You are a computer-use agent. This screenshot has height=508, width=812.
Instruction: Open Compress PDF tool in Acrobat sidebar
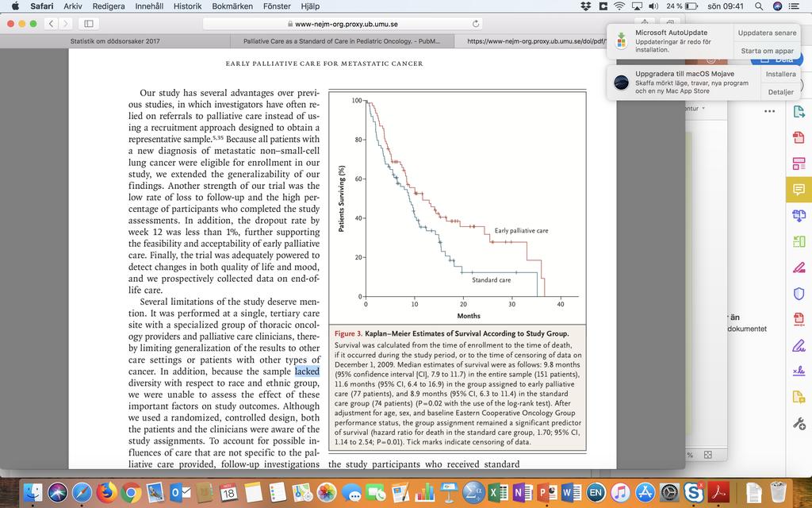(799, 319)
